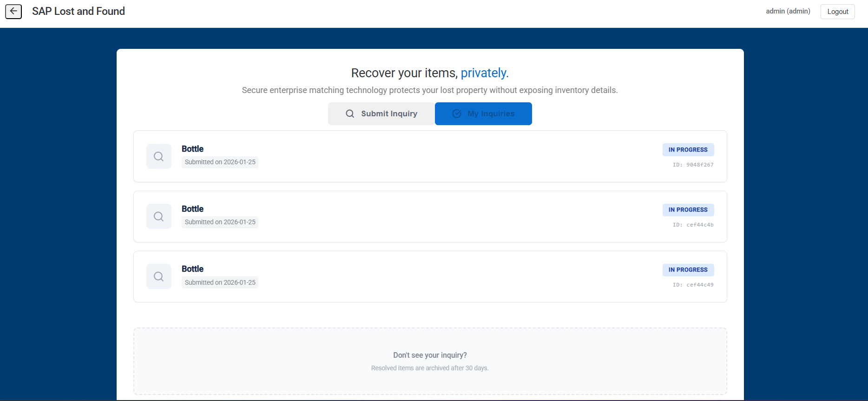868x401 pixels.
Task: Click the admin (admin) user label
Action: tap(788, 11)
